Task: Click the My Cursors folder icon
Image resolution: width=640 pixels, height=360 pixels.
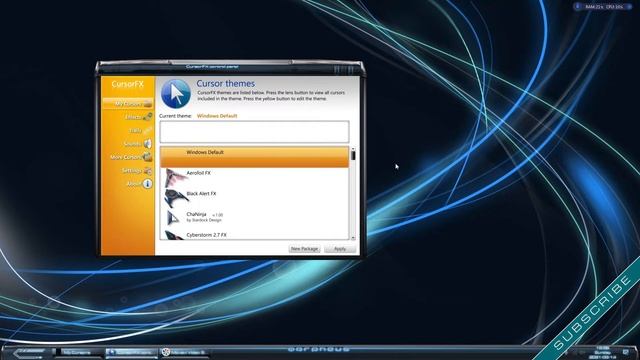Action: tap(147, 104)
